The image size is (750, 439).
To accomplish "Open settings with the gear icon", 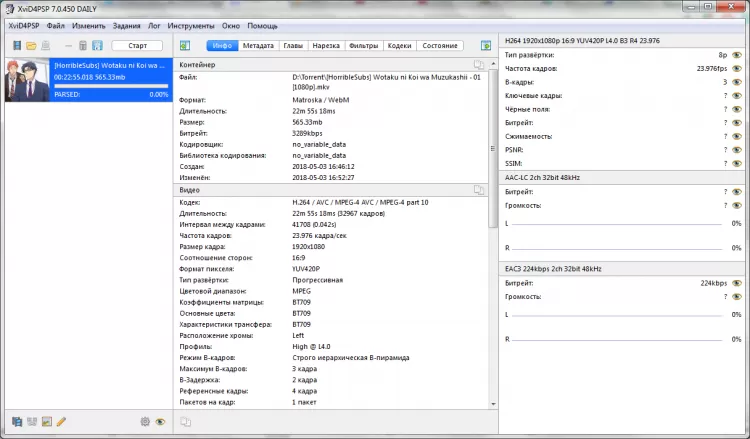I will (x=145, y=421).
